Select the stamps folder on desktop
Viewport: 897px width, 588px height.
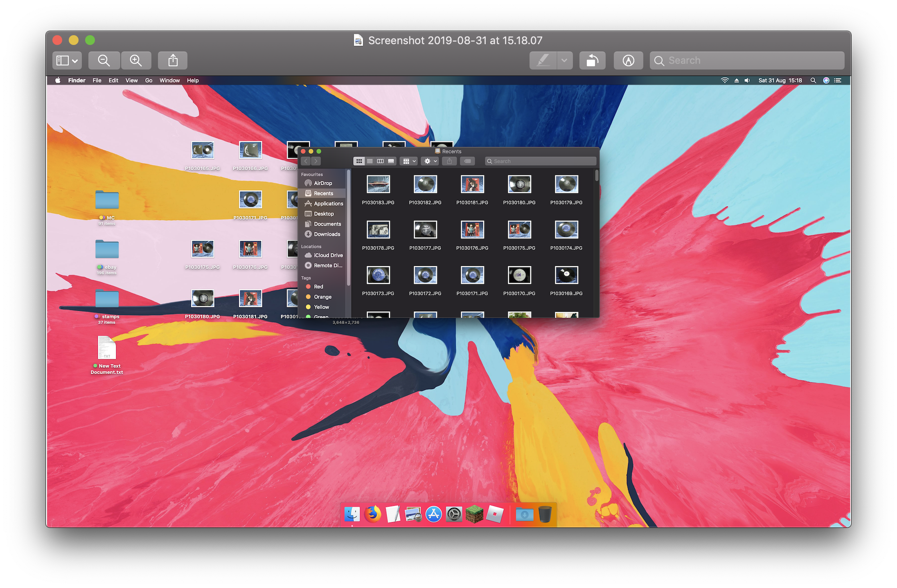click(x=107, y=299)
